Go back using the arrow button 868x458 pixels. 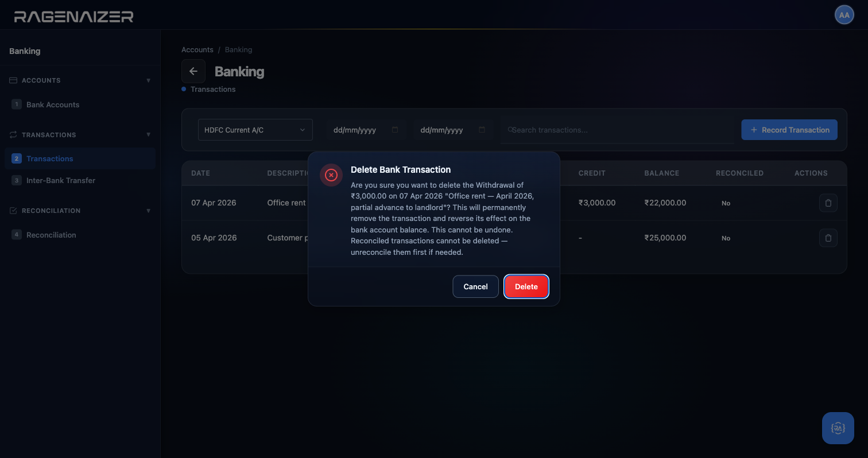click(x=193, y=71)
